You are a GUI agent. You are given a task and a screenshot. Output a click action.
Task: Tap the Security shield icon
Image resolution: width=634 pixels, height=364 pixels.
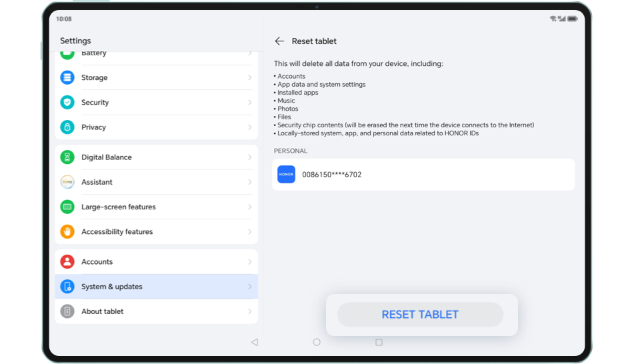pos(67,102)
